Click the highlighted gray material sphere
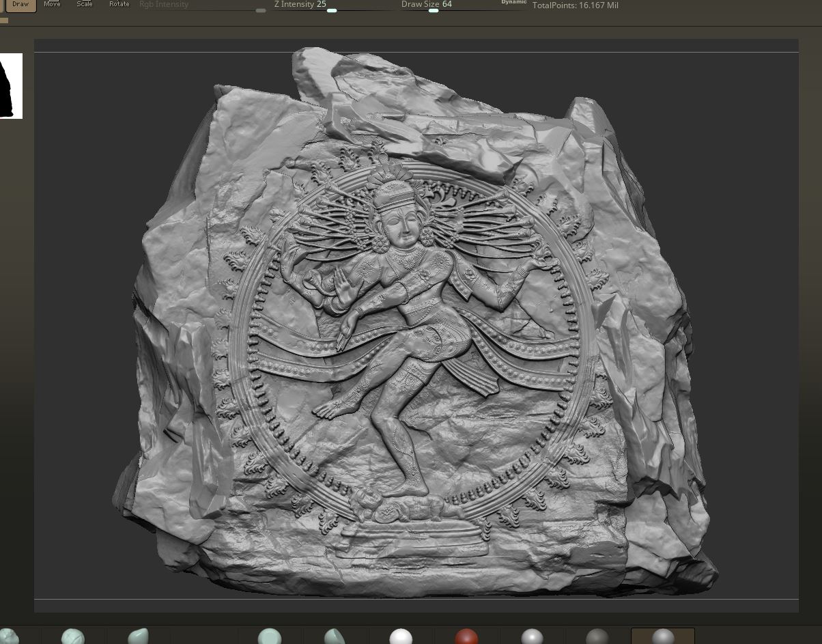Screen dimensions: 822x644 click(x=663, y=636)
